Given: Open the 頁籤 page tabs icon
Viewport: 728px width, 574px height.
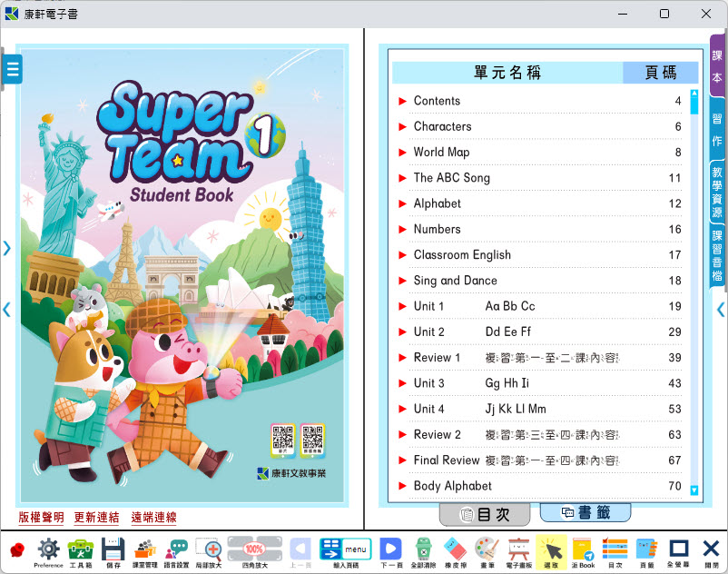Looking at the screenshot, I should click(x=646, y=552).
